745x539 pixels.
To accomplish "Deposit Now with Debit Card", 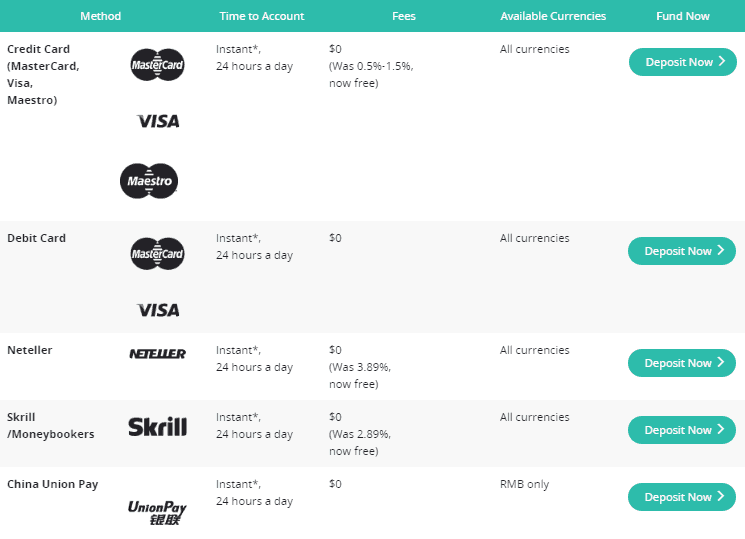I will click(x=682, y=251).
